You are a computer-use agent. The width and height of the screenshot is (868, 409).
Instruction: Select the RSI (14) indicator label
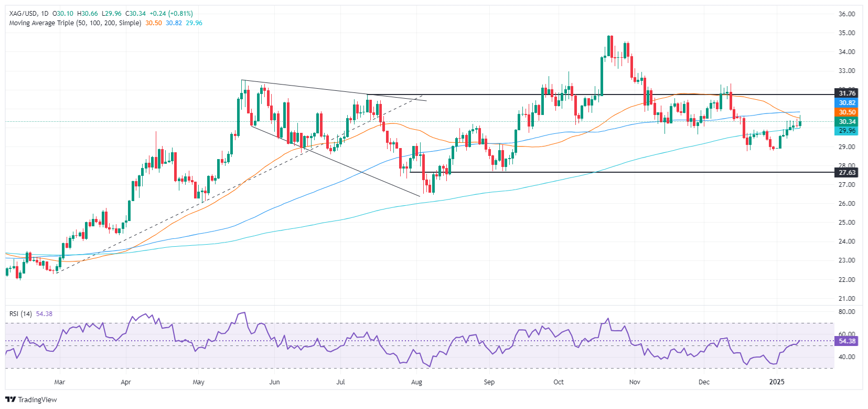[x=20, y=314]
